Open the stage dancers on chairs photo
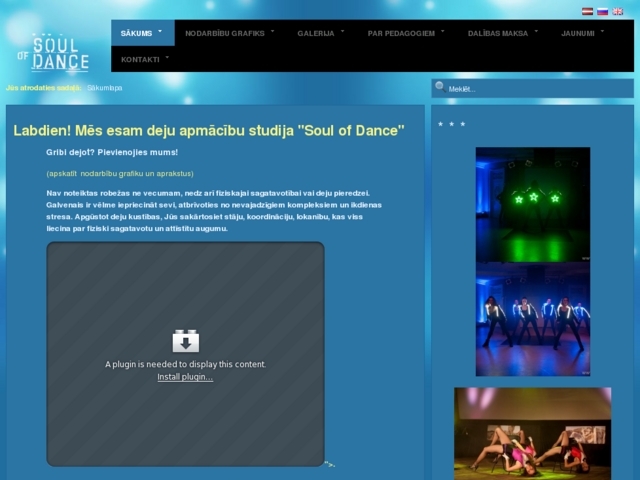Screen dimensions: 640x480 coord(532,433)
